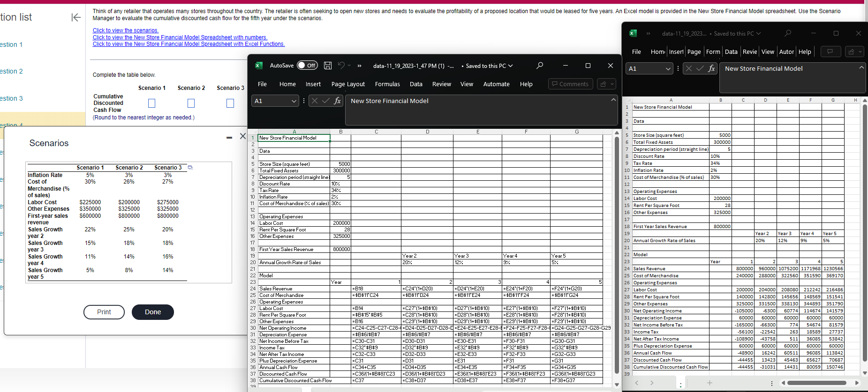Click next sheet arrow in right Excel window
This screenshot has height=392, width=868.
[652, 383]
